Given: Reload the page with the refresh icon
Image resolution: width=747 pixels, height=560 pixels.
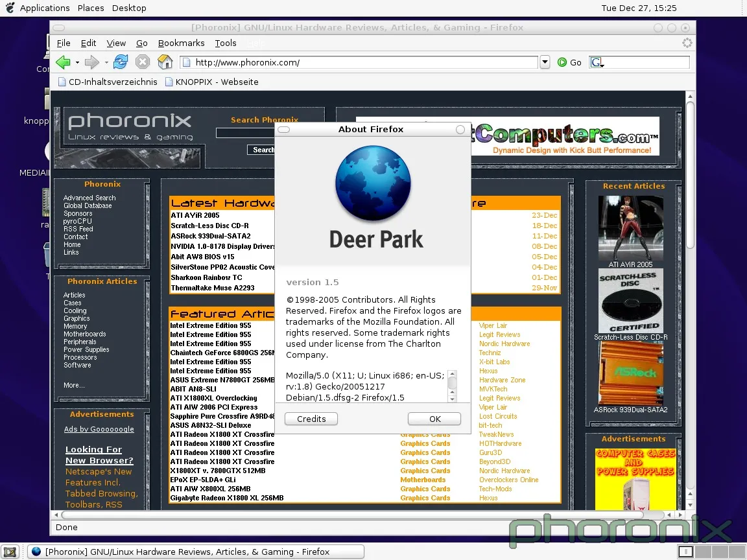Looking at the screenshot, I should point(121,62).
